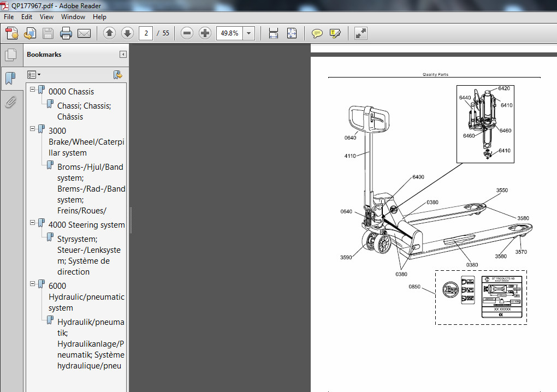Click part label 3590 near wheel
557x392 pixels.
click(346, 258)
